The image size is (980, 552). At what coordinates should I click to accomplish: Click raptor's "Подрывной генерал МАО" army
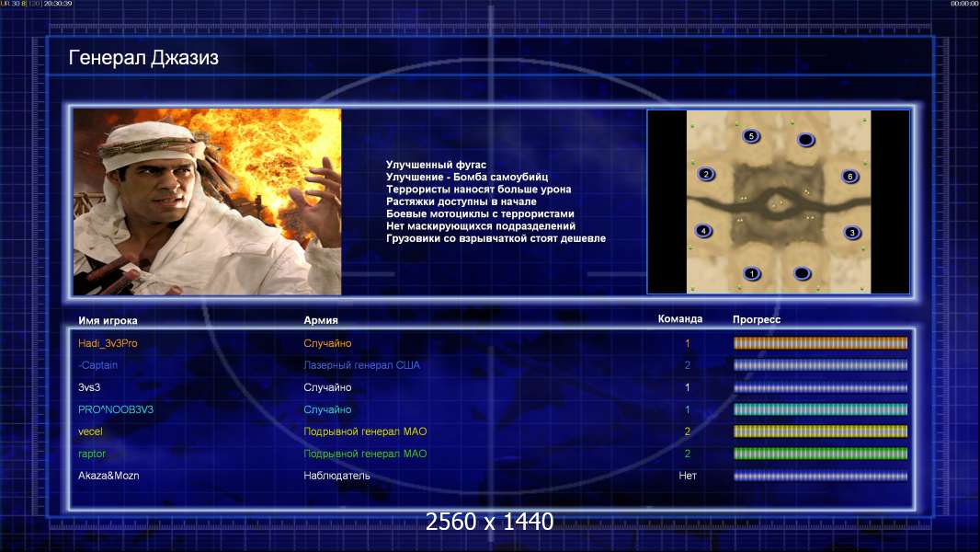[365, 454]
